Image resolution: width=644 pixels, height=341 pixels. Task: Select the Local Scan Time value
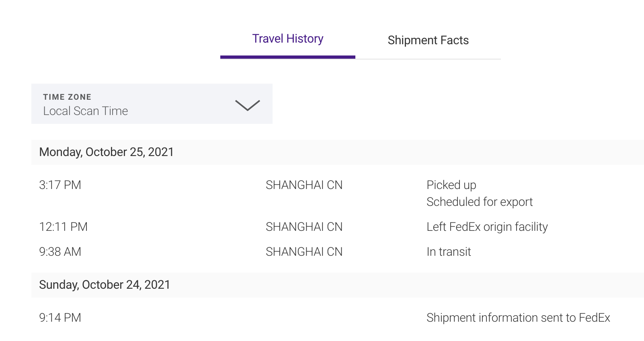(86, 111)
